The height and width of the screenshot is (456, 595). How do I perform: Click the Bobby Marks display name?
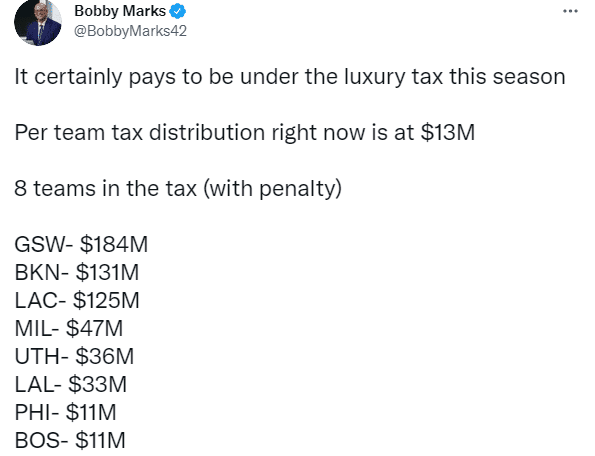point(120,11)
